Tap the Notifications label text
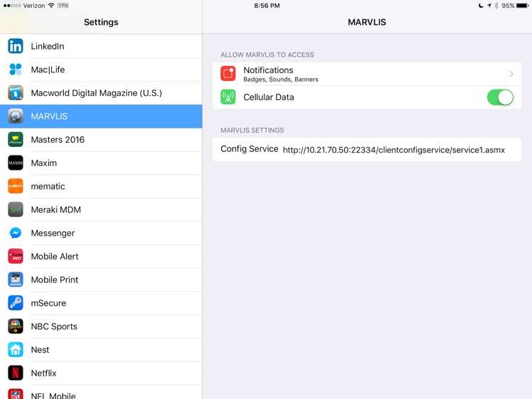Screen dimensions: 532x399 [x=268, y=70]
